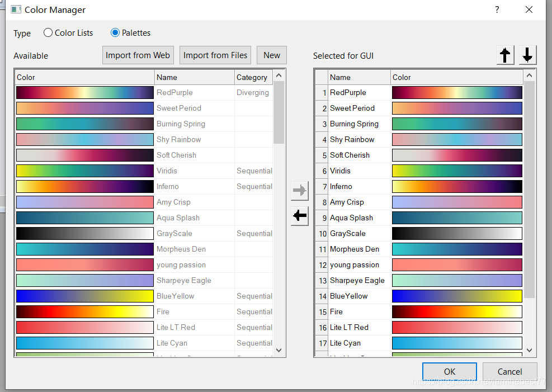Click Available list scroll-down arrow

click(x=279, y=350)
